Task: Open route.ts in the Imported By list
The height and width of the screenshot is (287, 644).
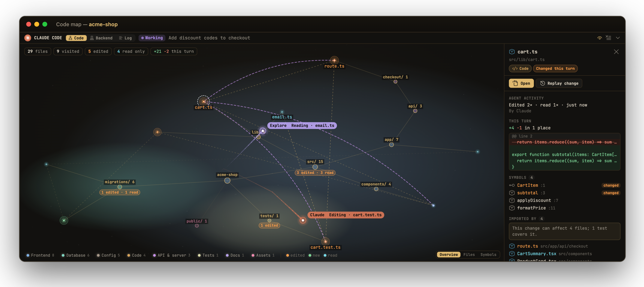Action: [x=565, y=246]
